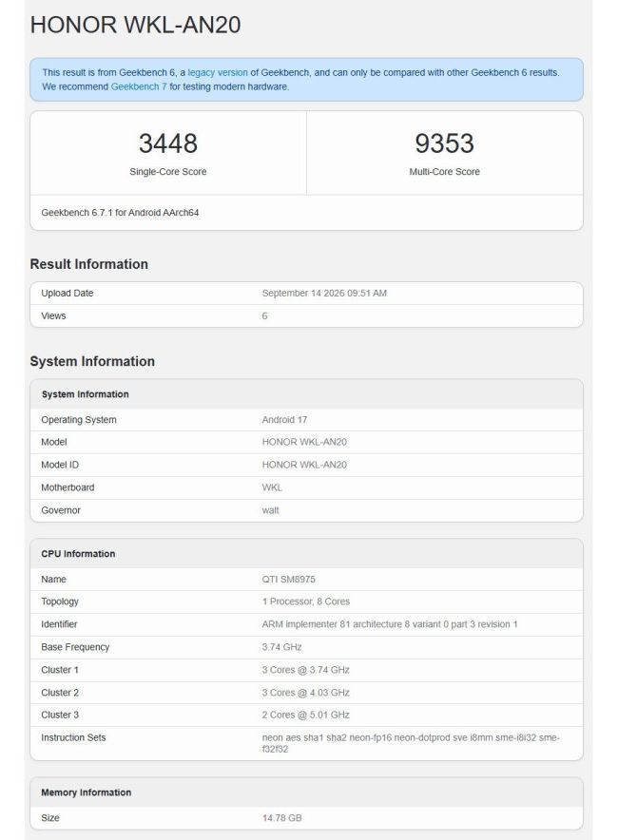Click the CPU Name label
618x840 pixels.
[53, 579]
